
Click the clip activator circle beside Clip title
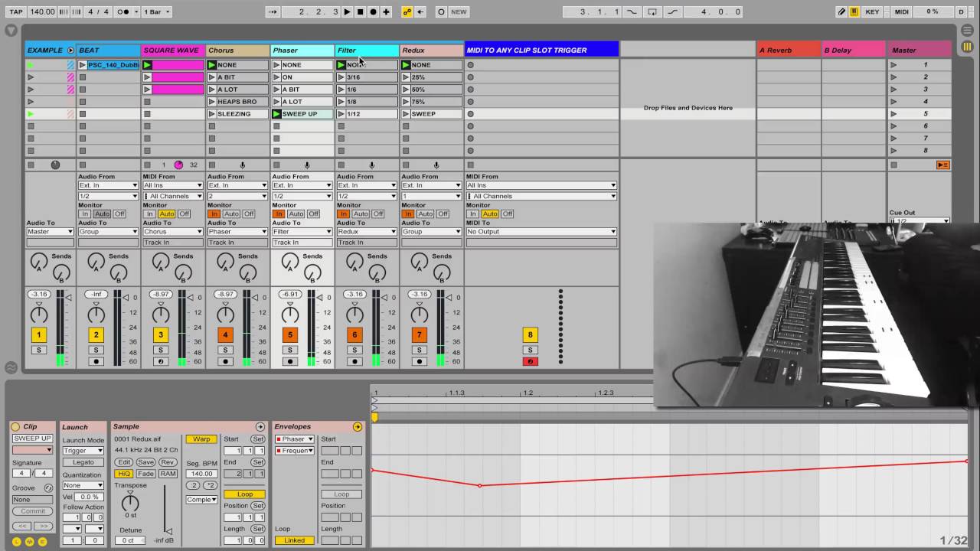[x=15, y=427]
